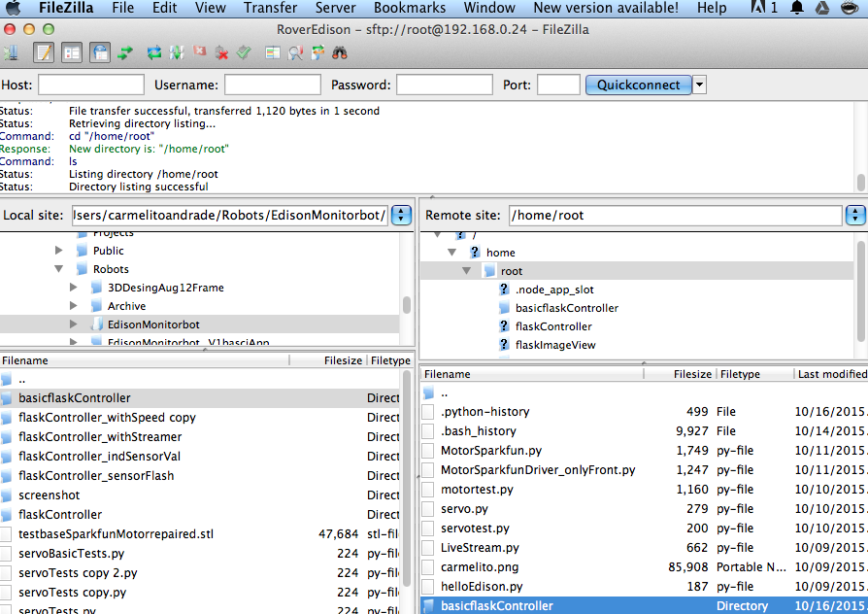
Task: Click New version available! menu
Action: tap(606, 8)
